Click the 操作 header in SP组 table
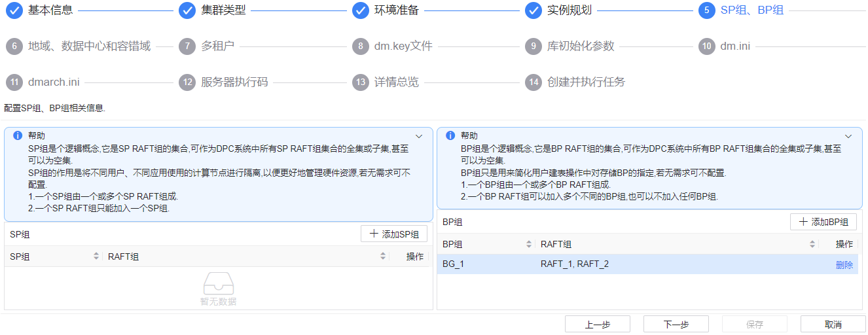Viewport: 868px width, 335px height. tap(414, 256)
